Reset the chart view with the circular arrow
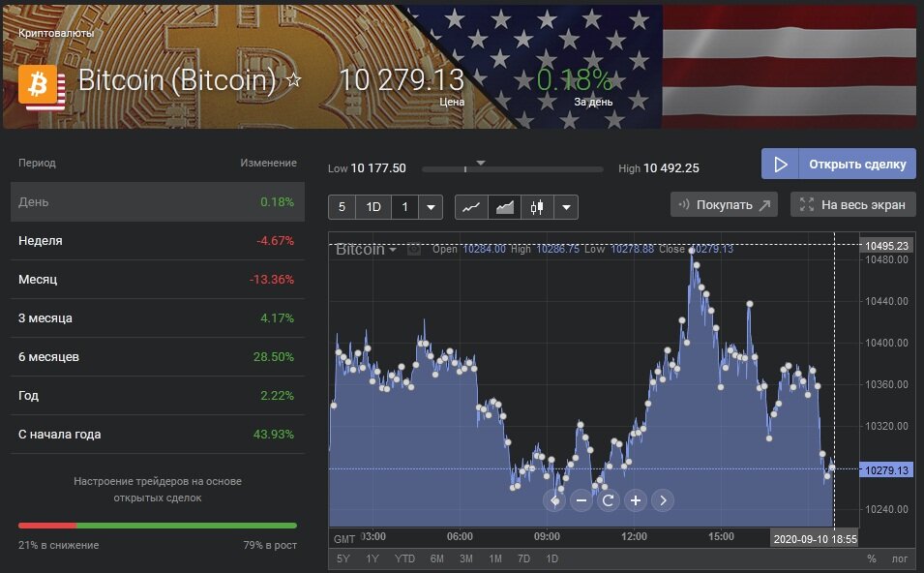The height and width of the screenshot is (573, 924). pos(608,500)
